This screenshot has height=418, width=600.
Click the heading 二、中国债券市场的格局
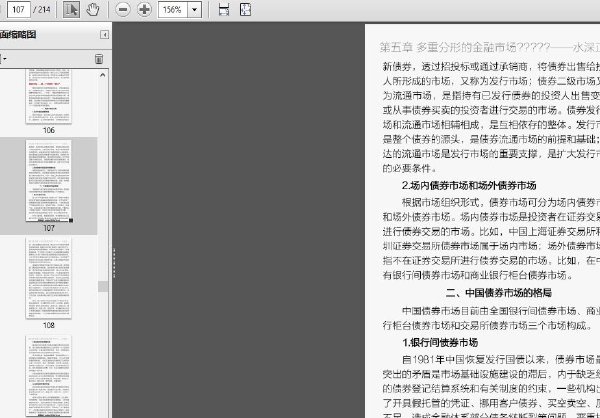tap(498, 293)
